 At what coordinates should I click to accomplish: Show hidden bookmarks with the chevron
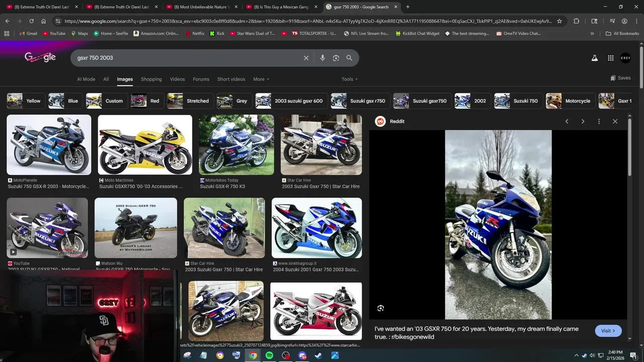592,33
